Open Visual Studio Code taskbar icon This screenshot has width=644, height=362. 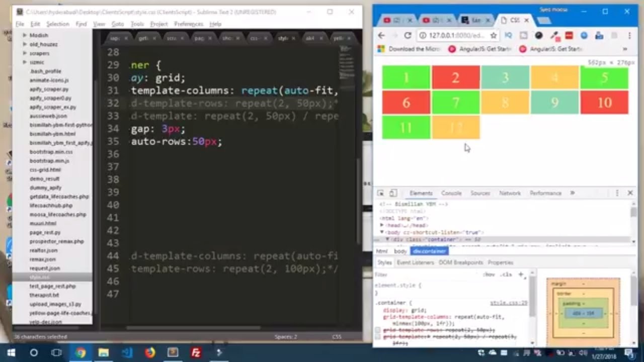[x=127, y=353]
